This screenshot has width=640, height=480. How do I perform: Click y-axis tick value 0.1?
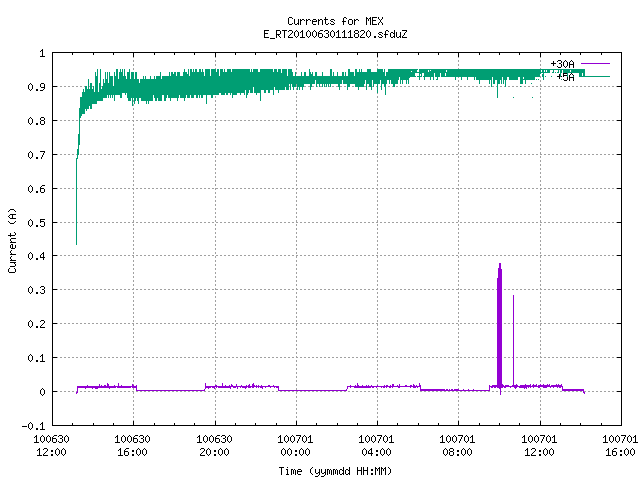coord(36,358)
